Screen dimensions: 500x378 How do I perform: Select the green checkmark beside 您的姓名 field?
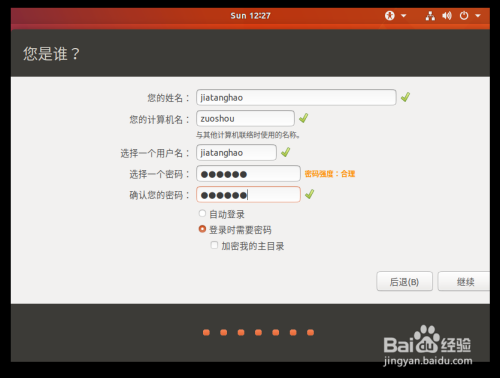(x=405, y=97)
